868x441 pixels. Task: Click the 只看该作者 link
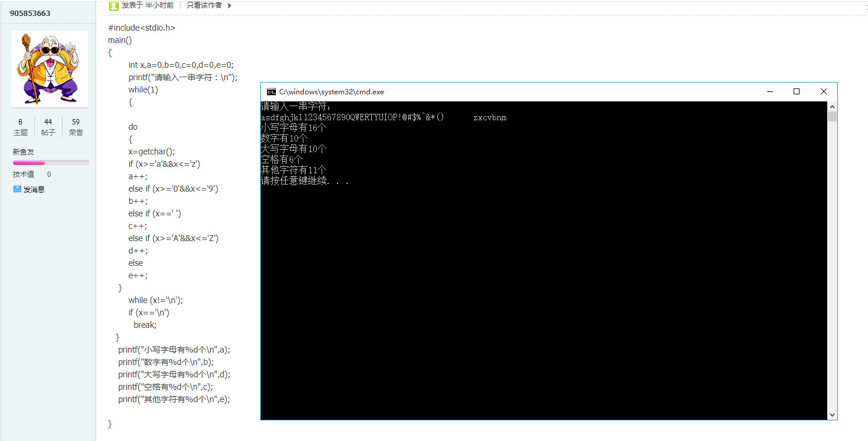pyautogui.click(x=204, y=5)
